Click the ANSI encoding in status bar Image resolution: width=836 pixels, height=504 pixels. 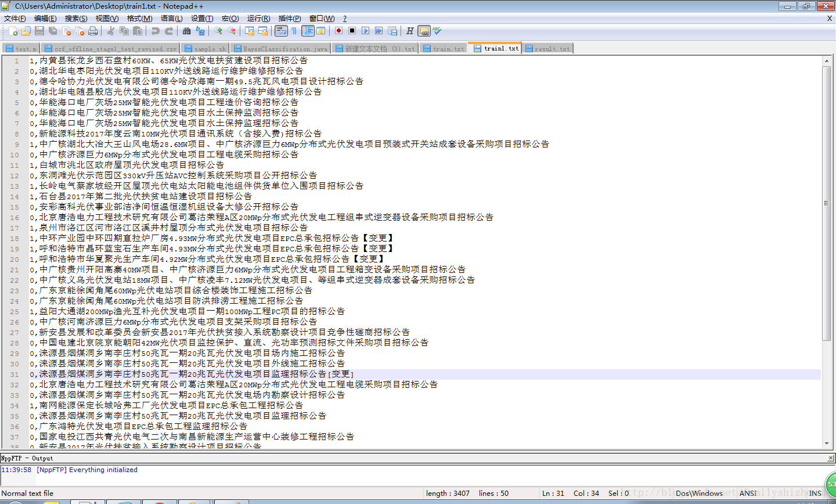(x=748, y=494)
